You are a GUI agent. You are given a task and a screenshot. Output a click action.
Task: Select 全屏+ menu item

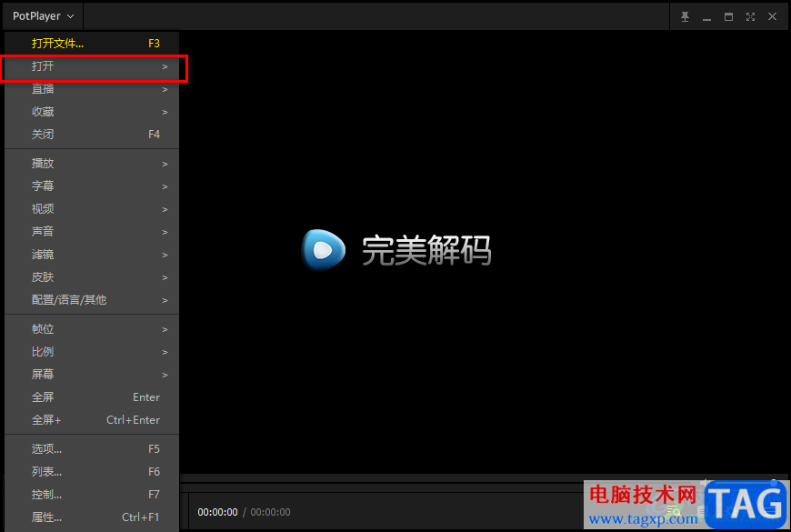[x=92, y=420]
